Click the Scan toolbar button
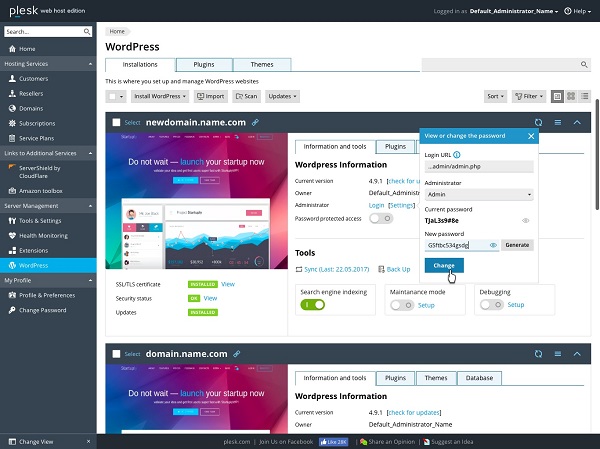The width and height of the screenshot is (600, 449). pos(246,97)
